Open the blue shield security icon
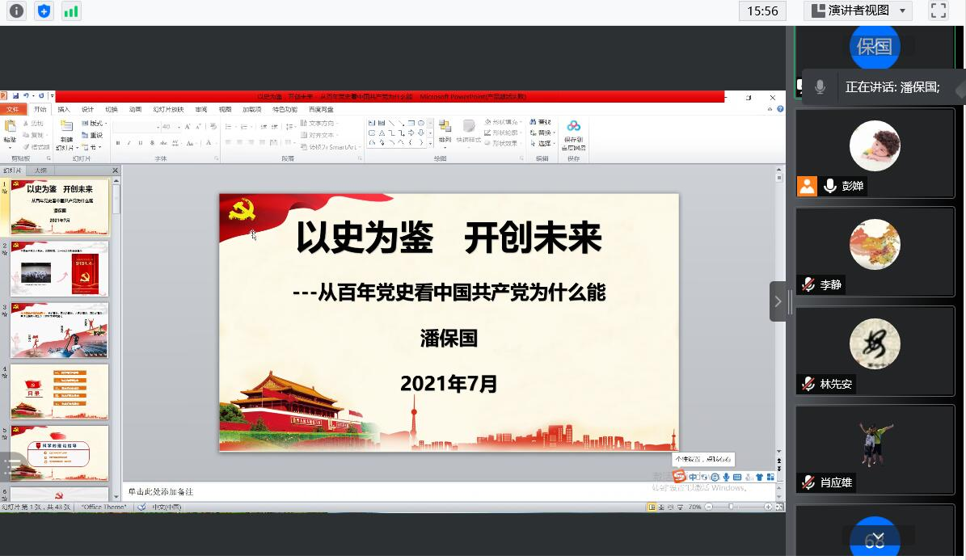Viewport: 966px width, 560px height. coord(44,11)
